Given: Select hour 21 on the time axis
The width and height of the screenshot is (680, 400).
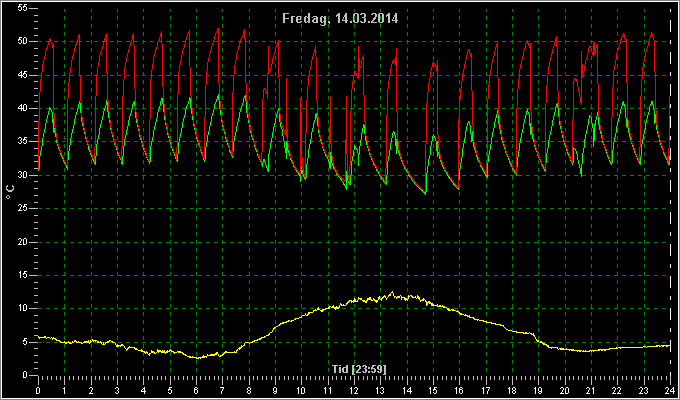Looking at the screenshot, I should [591, 390].
